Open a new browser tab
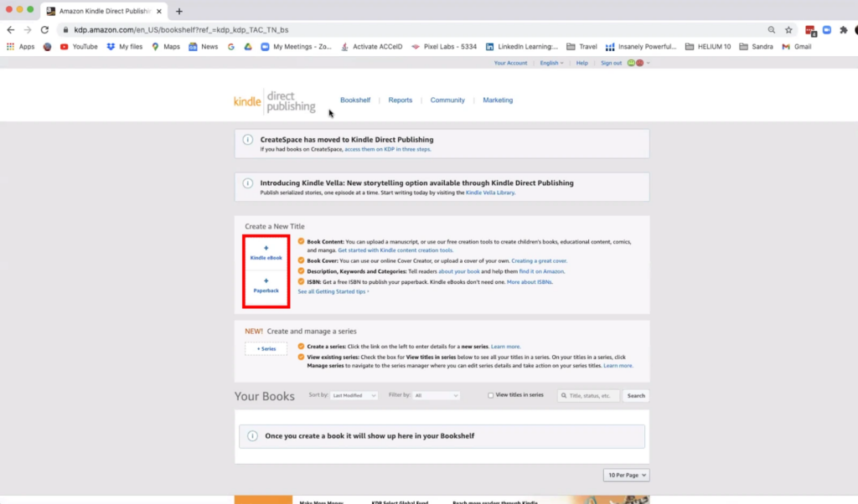Viewport: 858px width, 504px height. coord(179,11)
